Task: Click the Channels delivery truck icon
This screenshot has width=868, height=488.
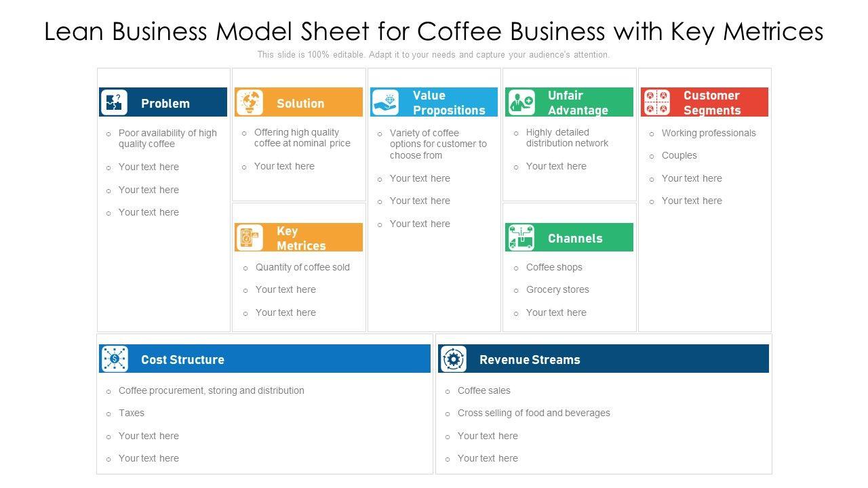Action: (521, 238)
